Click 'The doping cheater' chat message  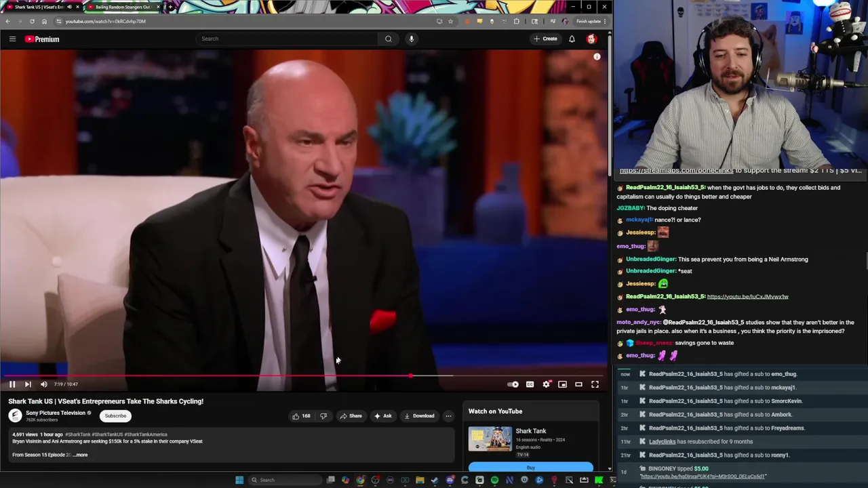pos(672,208)
